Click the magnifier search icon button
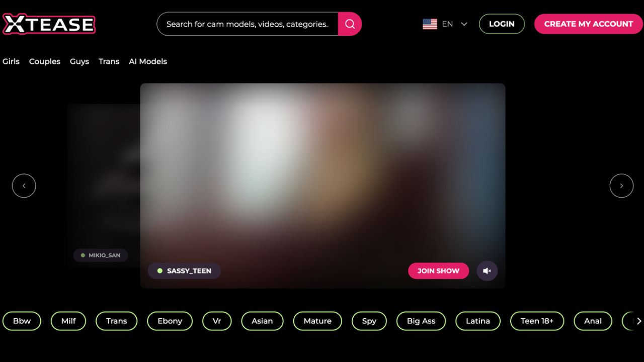The width and height of the screenshot is (644, 362). click(350, 24)
